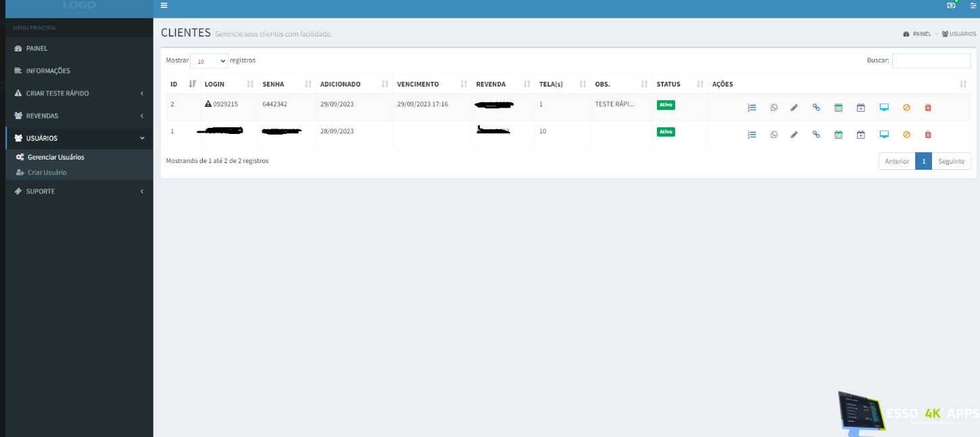Delete client ID 2 with the red trash icon
The width and height of the screenshot is (980, 437).
(x=928, y=108)
